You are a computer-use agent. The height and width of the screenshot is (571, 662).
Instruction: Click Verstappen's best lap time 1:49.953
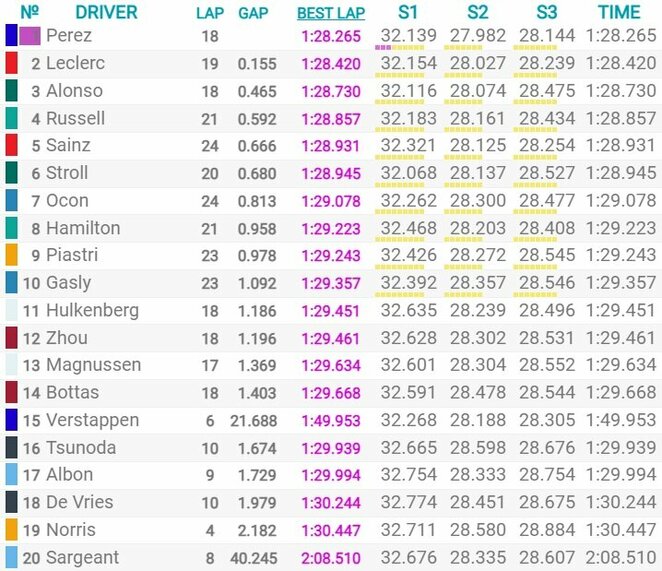click(x=333, y=420)
